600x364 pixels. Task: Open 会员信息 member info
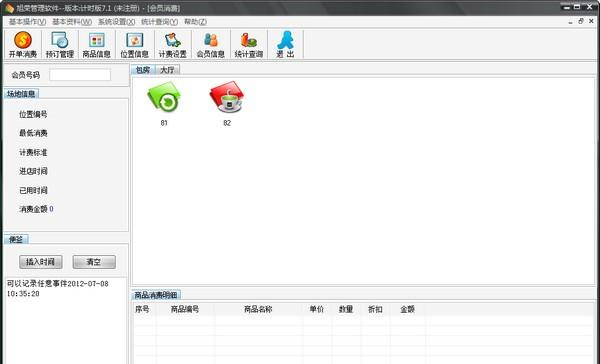point(210,45)
